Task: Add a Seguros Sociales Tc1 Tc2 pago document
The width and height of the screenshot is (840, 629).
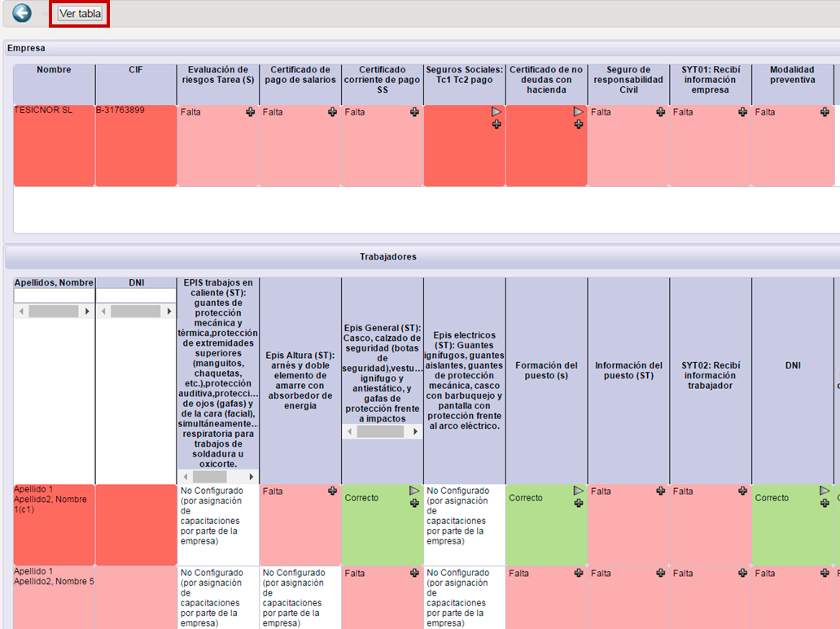Action: coord(496,124)
